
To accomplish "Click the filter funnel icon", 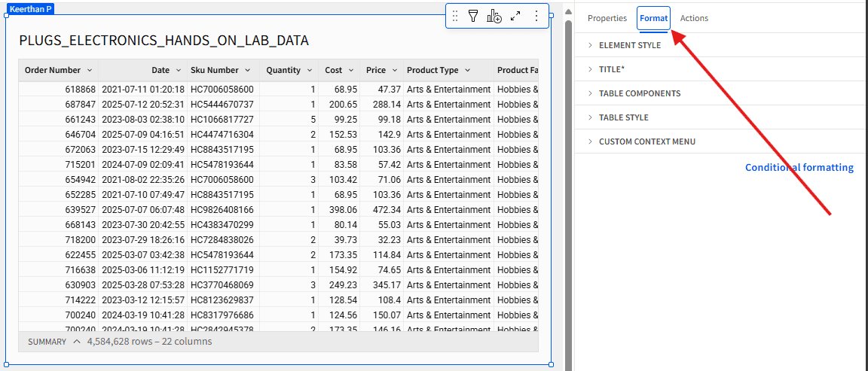I will (x=473, y=16).
